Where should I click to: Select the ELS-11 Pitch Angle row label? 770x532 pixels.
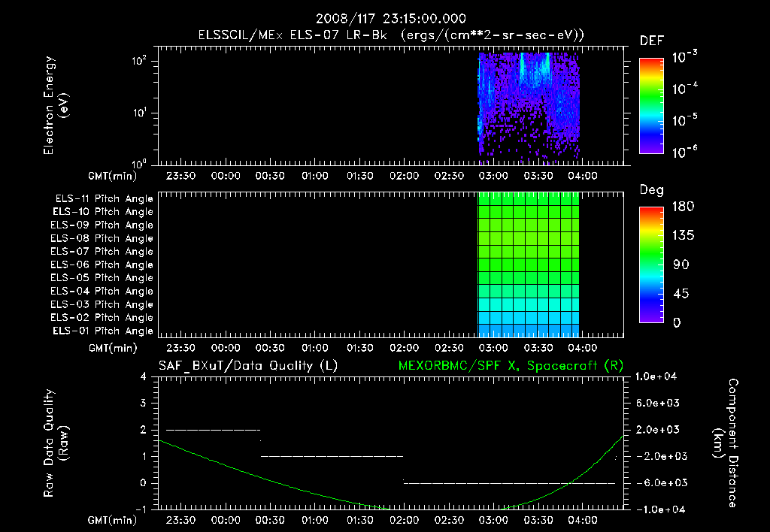tap(104, 199)
